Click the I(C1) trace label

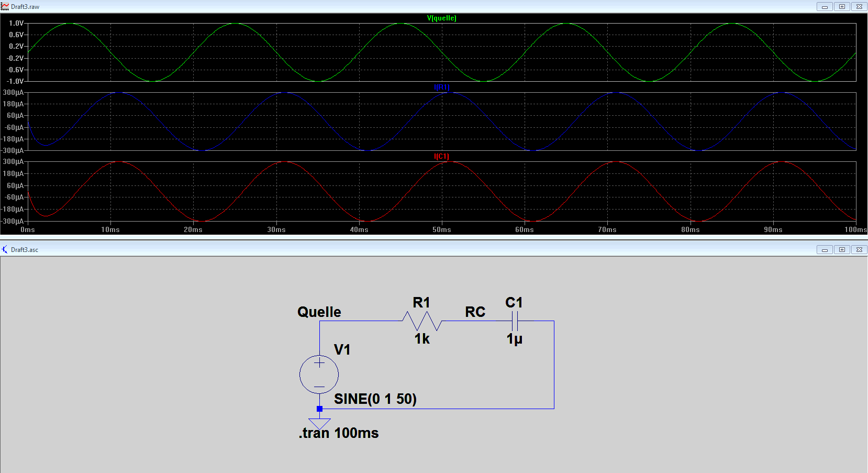tap(442, 157)
